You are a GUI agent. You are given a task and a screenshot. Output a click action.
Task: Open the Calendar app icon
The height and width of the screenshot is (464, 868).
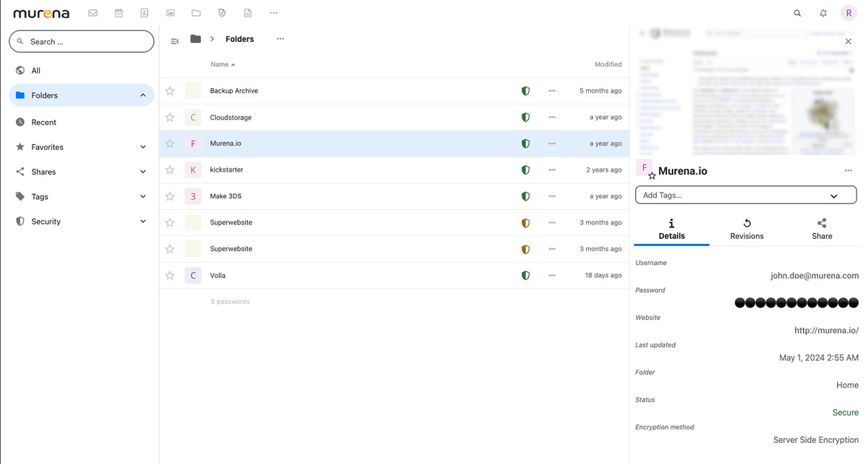tap(119, 12)
